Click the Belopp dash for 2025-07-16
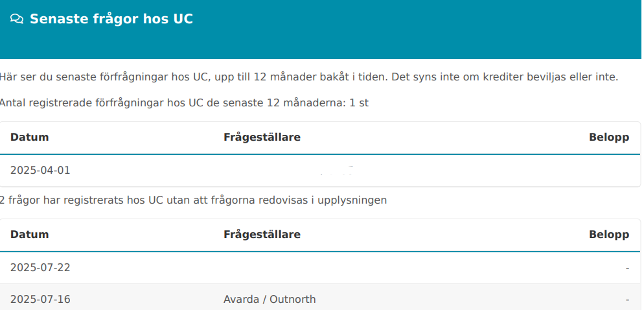 point(627,299)
